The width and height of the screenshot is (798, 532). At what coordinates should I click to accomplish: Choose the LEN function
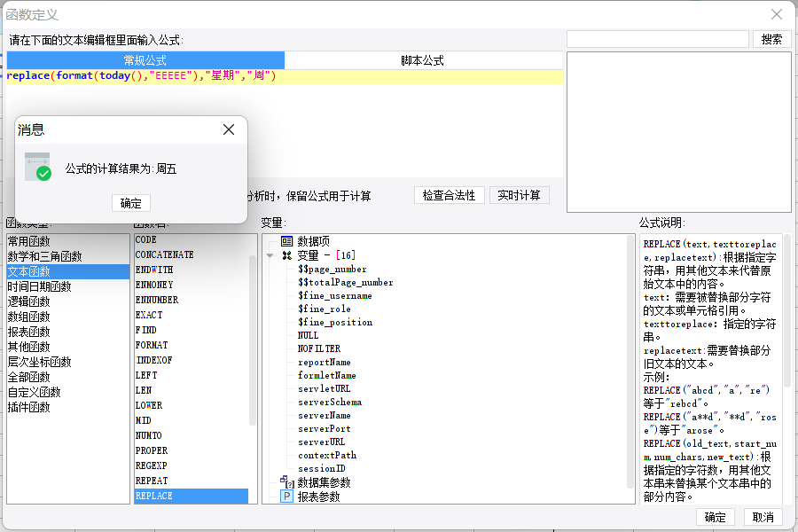tap(192, 390)
